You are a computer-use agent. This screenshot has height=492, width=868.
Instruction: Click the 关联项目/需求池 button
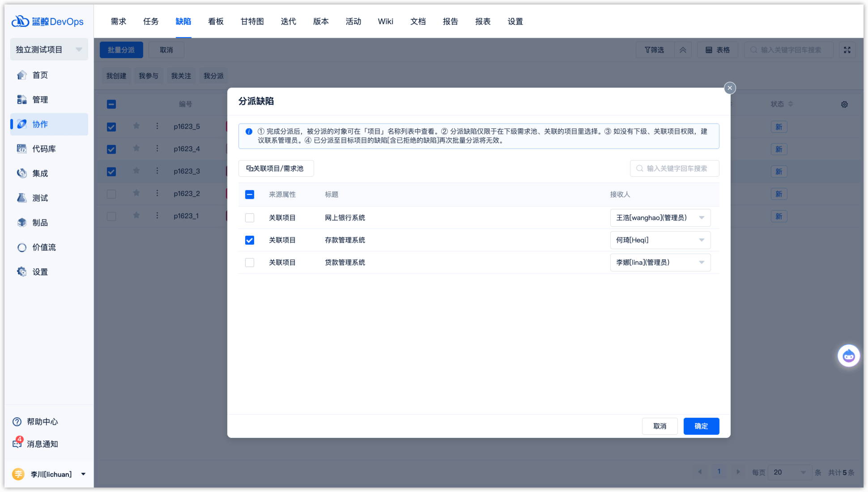pos(276,169)
